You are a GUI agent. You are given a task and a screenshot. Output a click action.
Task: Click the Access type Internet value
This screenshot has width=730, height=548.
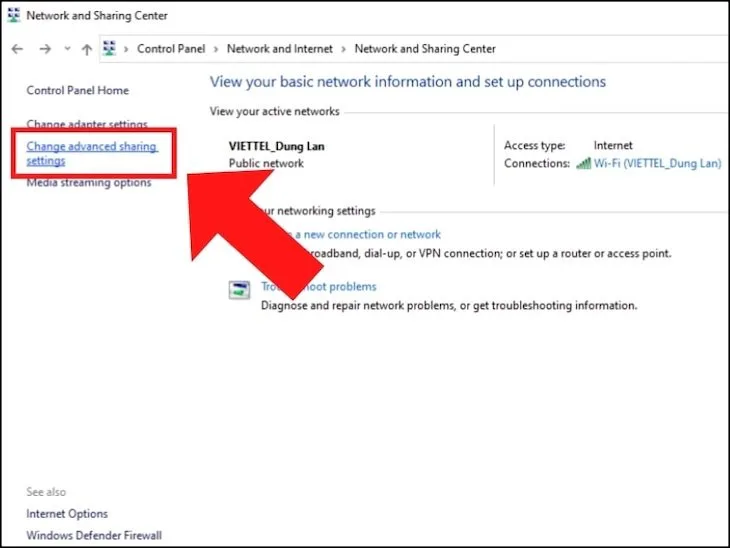(x=613, y=145)
